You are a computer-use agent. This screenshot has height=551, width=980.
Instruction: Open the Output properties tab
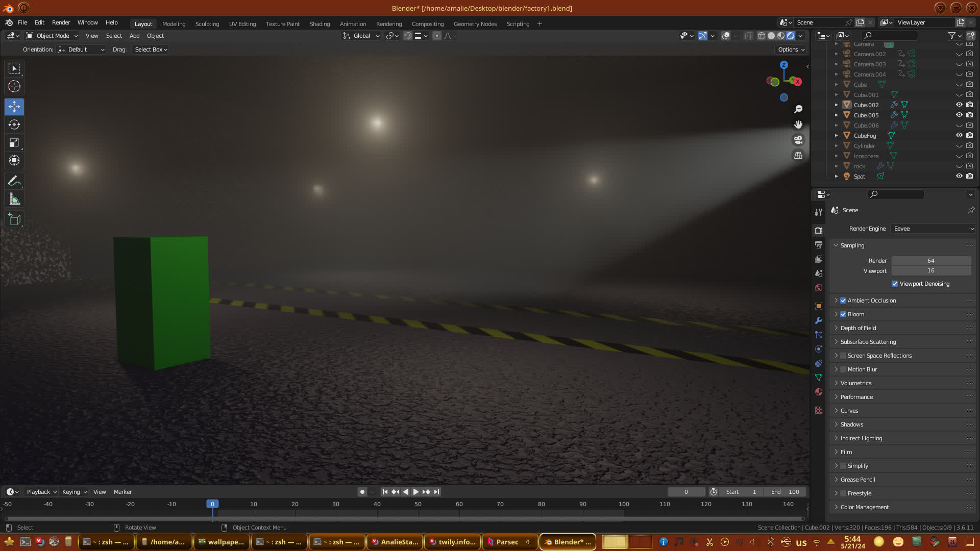pyautogui.click(x=819, y=245)
